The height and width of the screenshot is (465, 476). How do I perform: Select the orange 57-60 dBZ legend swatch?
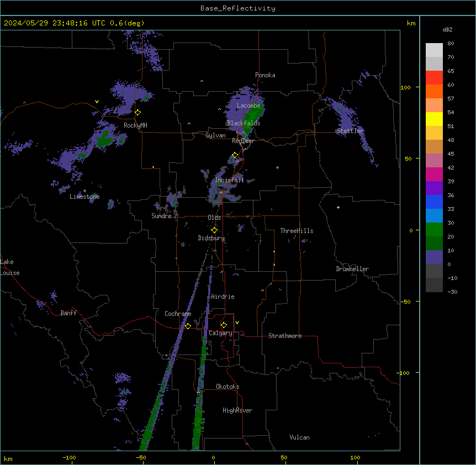(x=434, y=91)
